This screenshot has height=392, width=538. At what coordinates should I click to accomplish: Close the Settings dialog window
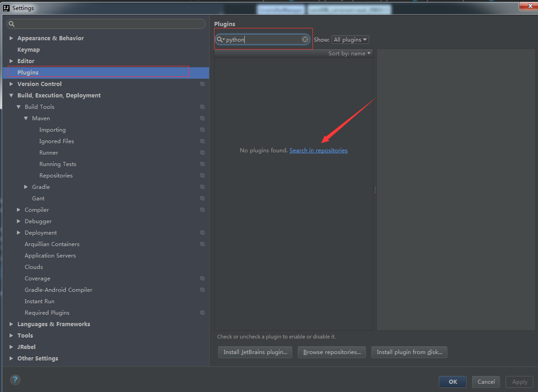pyautogui.click(x=530, y=6)
